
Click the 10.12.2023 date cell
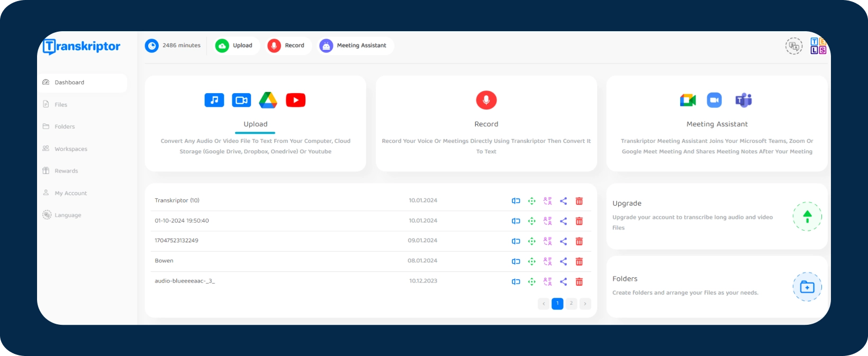423,281
